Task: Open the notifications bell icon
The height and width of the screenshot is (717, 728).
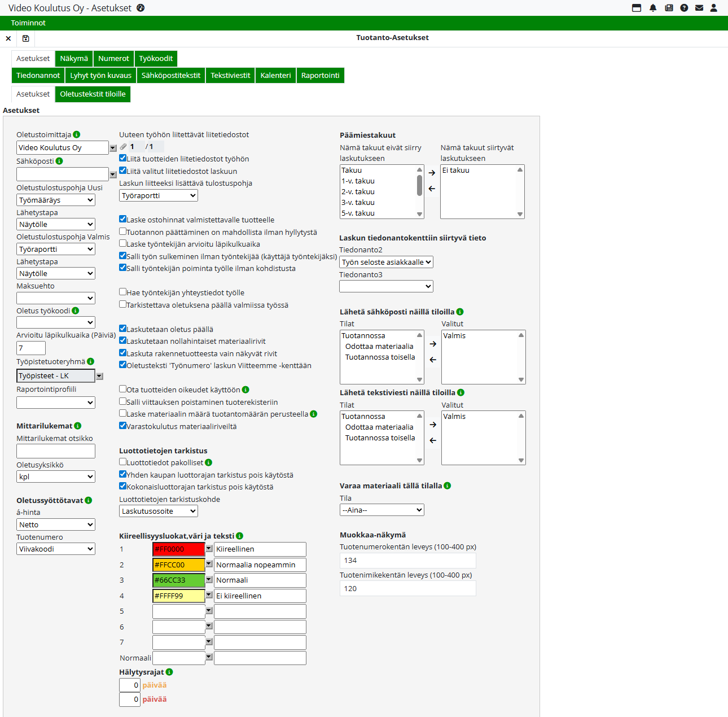Action: coord(653,8)
